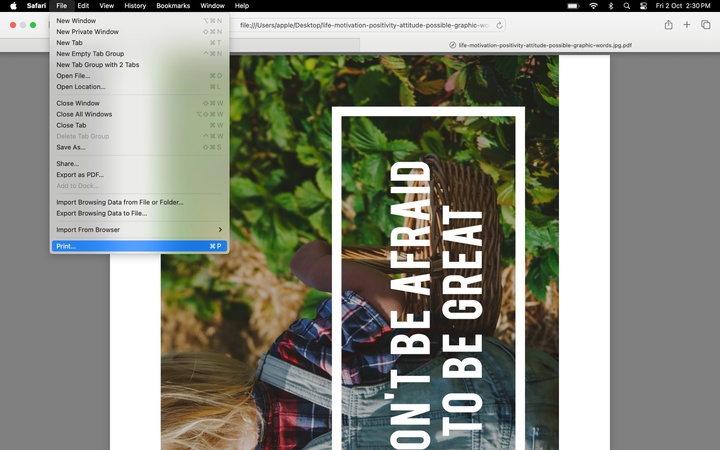The width and height of the screenshot is (720, 450).
Task: Select Close Tab entry
Action: click(139, 125)
